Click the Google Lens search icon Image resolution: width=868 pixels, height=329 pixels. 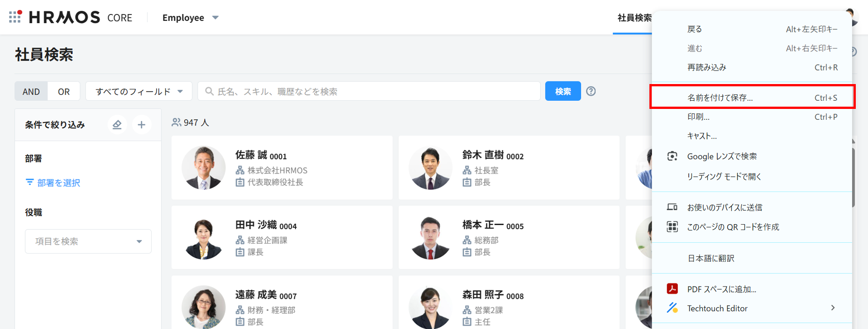click(x=672, y=156)
